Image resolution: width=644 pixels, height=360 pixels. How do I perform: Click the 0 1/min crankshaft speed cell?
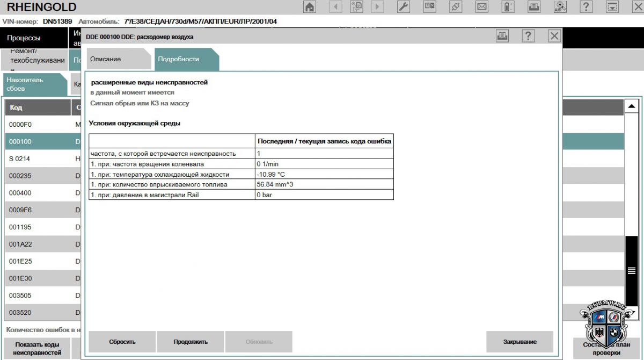(x=324, y=164)
